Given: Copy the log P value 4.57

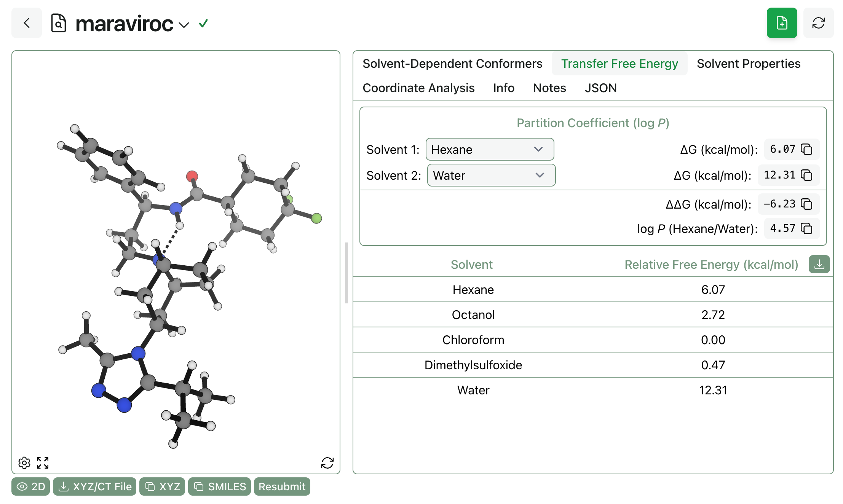Looking at the screenshot, I should [806, 228].
